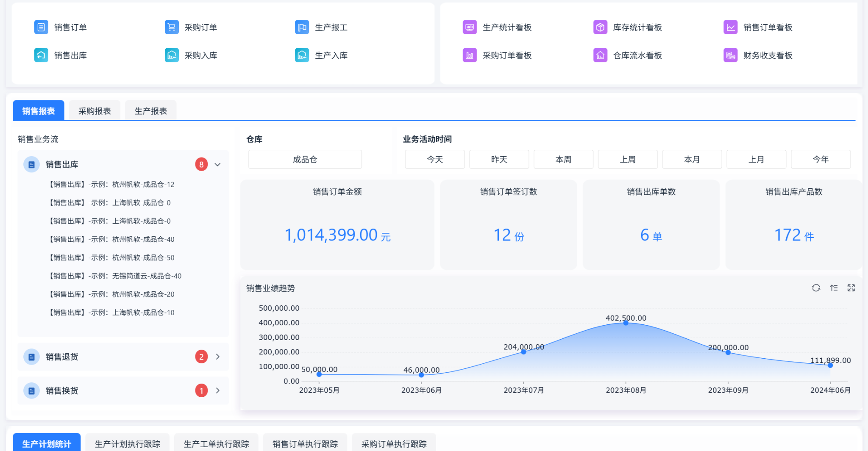Switch to the 采购报表 tab
Viewport: 868px width, 451px height.
coord(95,111)
